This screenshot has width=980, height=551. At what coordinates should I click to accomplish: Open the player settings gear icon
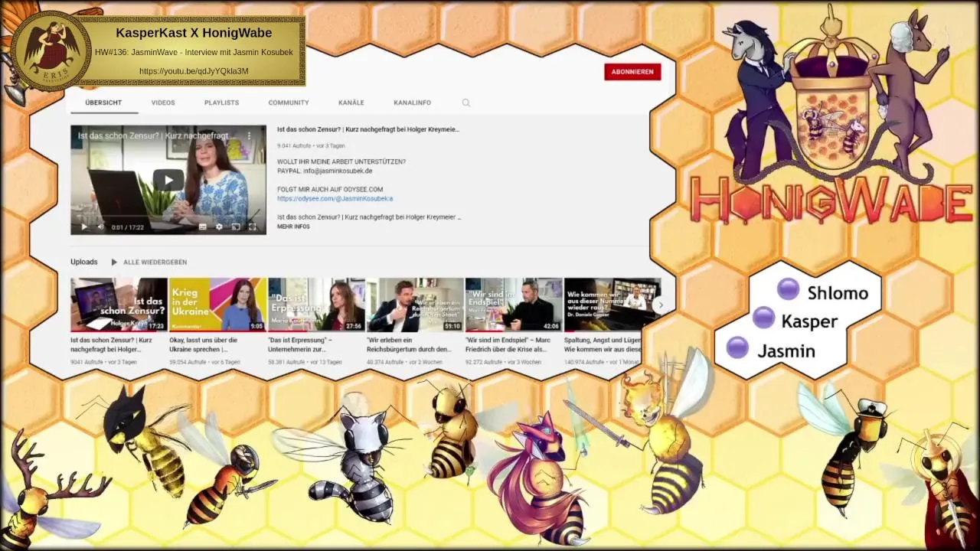219,227
